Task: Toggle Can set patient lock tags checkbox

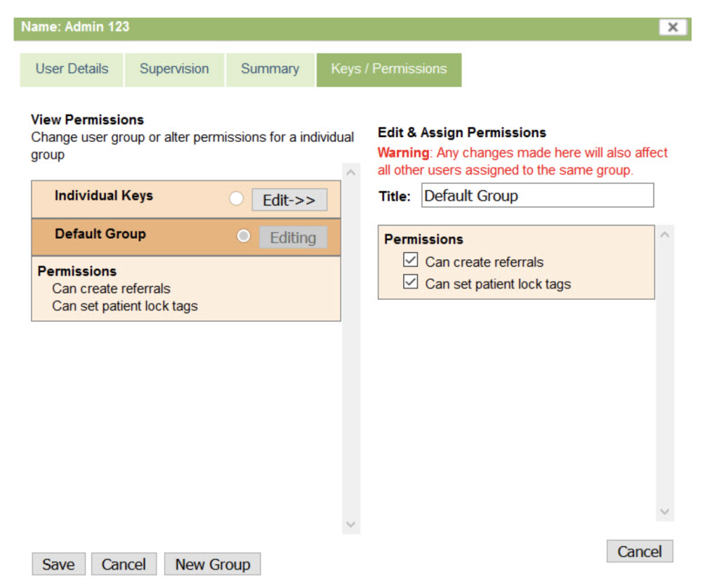Action: point(411,284)
